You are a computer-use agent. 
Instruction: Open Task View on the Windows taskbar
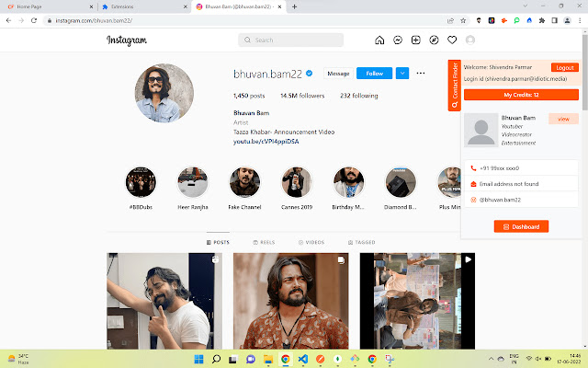point(233,359)
